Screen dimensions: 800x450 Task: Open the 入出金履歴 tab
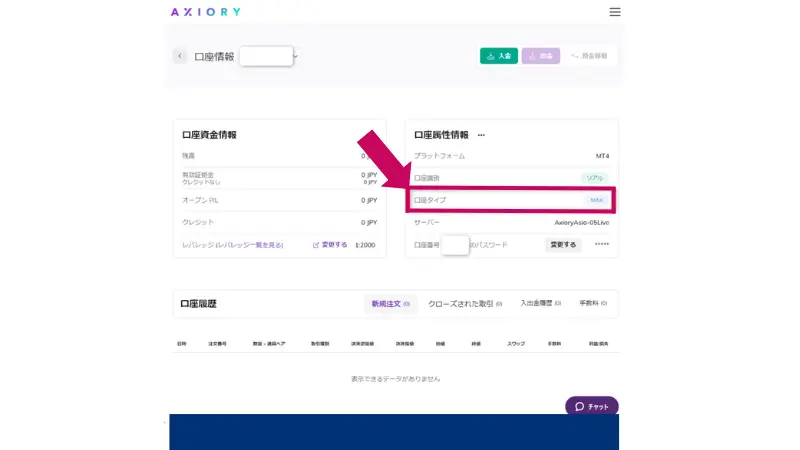tap(541, 303)
